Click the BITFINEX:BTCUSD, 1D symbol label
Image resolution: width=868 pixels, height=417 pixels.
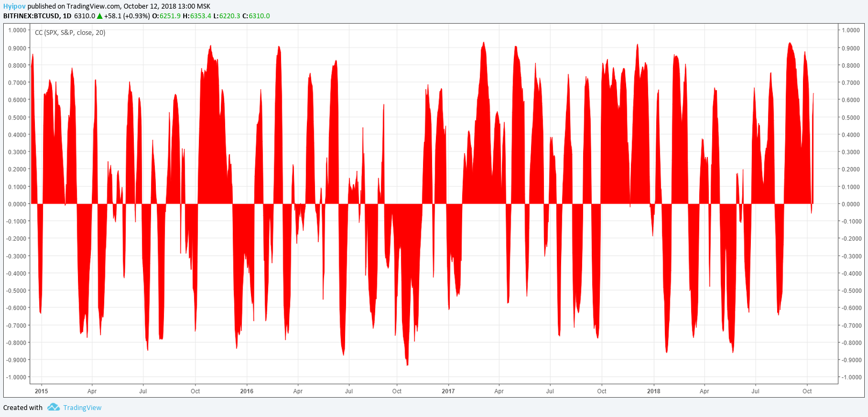pyautogui.click(x=37, y=16)
